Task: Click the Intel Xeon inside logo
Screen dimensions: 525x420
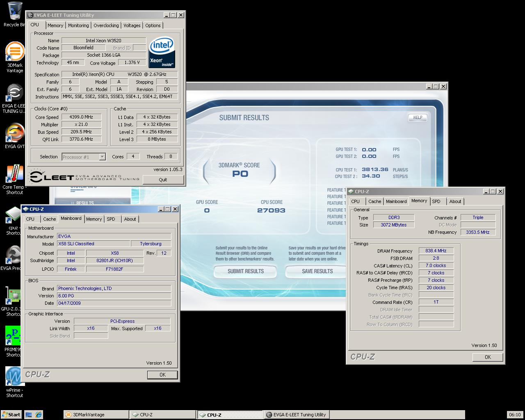Action: pos(162,52)
